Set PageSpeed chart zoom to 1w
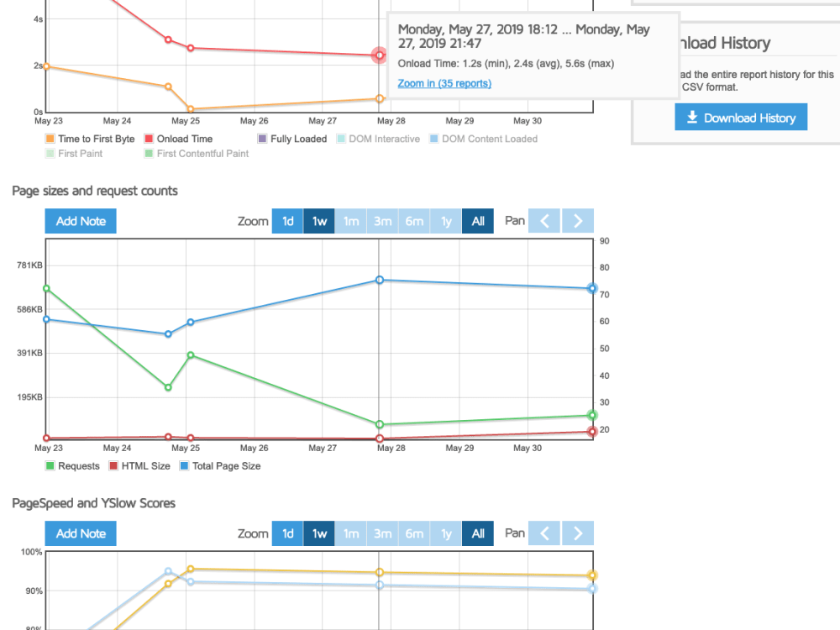 [319, 533]
